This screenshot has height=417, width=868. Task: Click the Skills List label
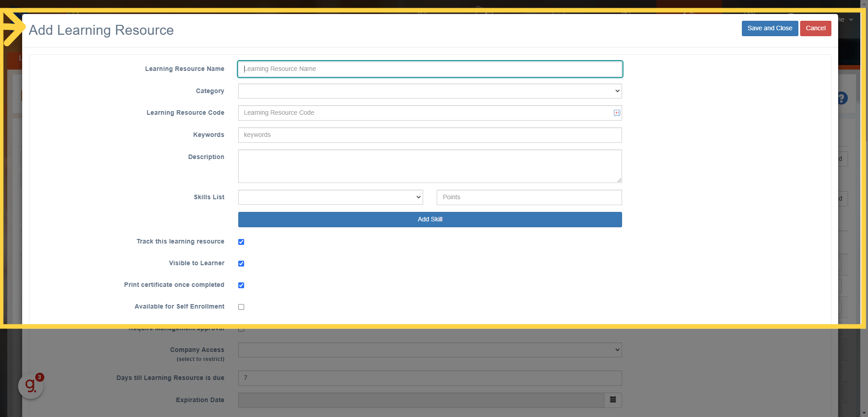[x=209, y=197]
